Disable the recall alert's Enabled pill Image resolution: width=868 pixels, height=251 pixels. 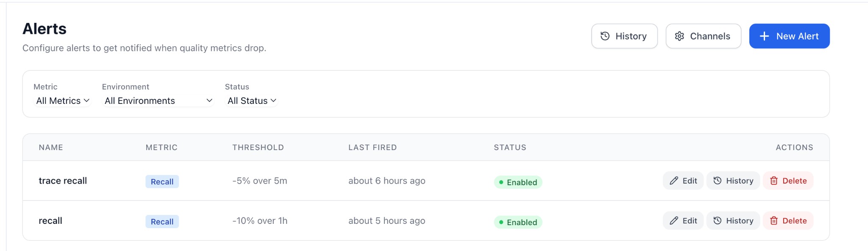518,222
